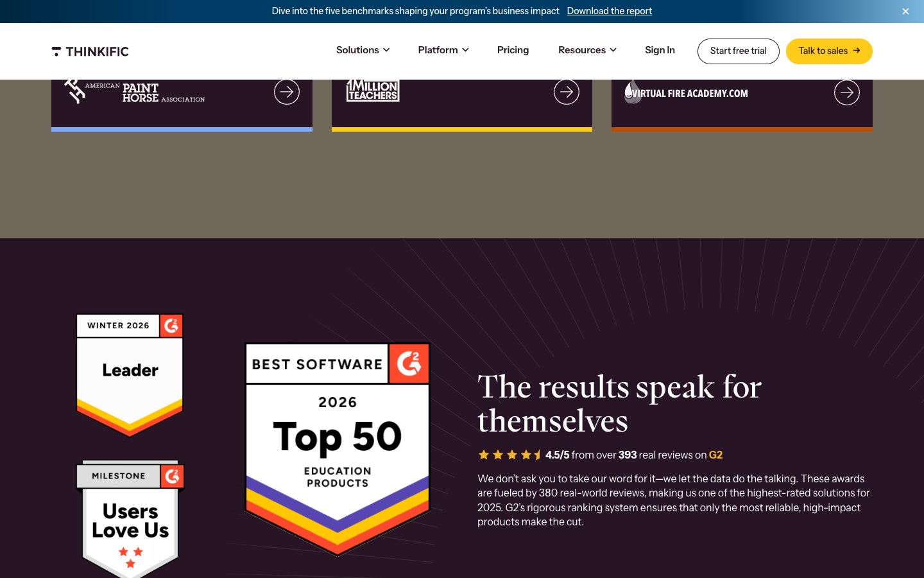The height and width of the screenshot is (578, 924).
Task: Click arrow icon on 1 Million Teachers card
Action: click(566, 92)
